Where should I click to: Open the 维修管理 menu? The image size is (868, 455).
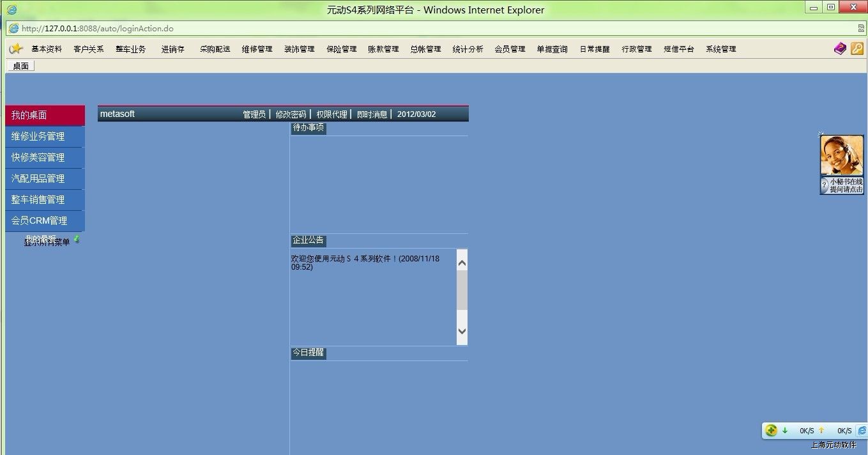pos(257,49)
